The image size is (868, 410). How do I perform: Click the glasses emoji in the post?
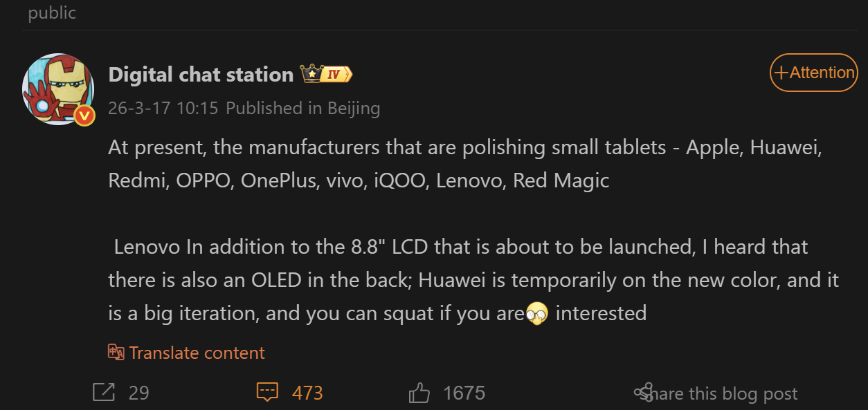tap(536, 314)
